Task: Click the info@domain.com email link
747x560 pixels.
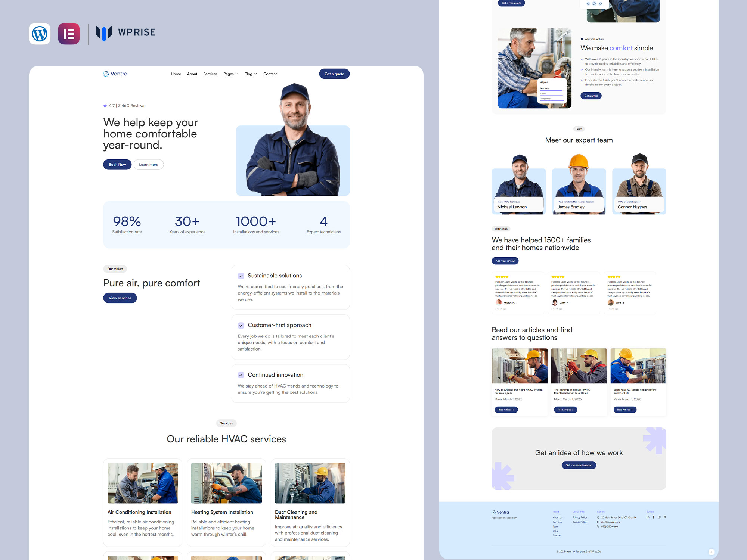Action: (610, 522)
